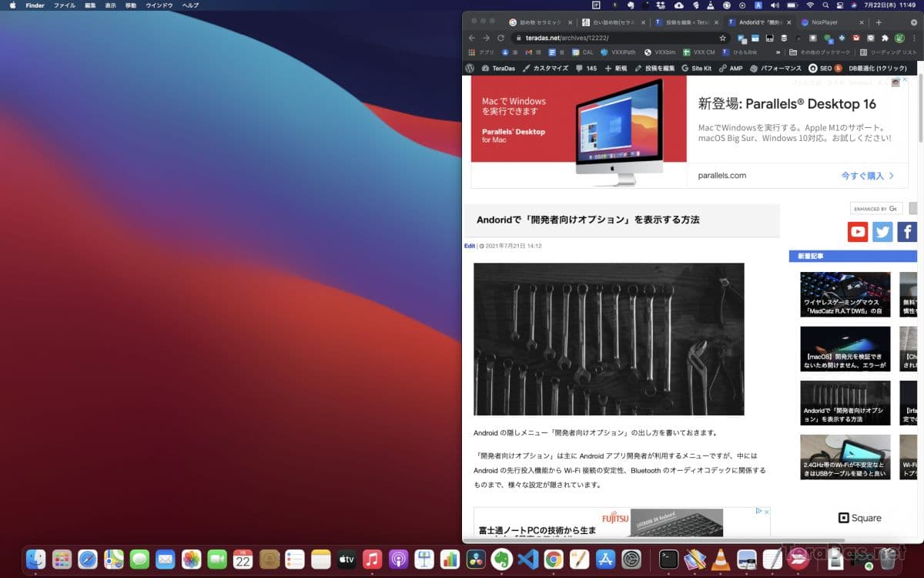Bookmark this page with the star icon
Viewport: 924px width, 578px height.
click(722, 38)
